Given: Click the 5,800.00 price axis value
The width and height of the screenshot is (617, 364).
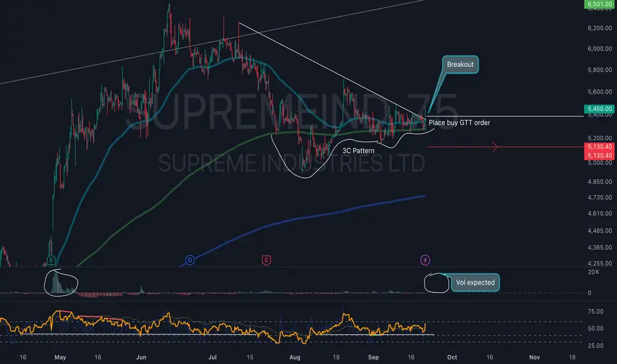Looking at the screenshot, I should (600, 70).
